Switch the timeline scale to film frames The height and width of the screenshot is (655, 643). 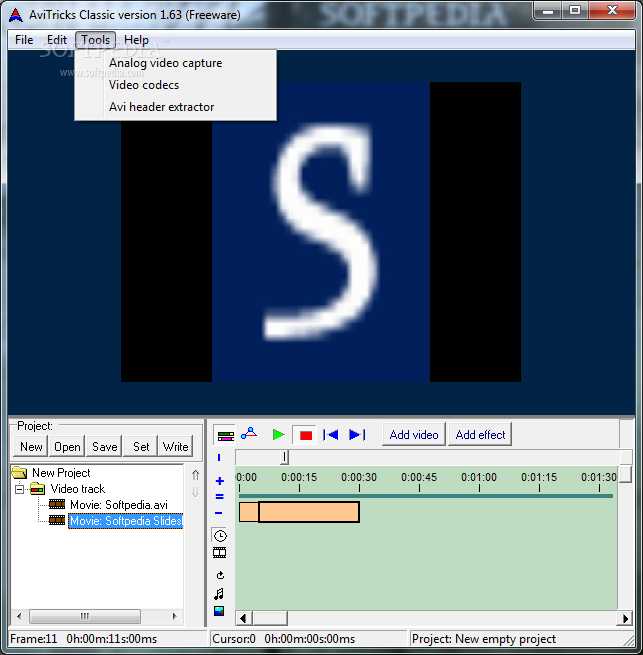pyautogui.click(x=220, y=553)
